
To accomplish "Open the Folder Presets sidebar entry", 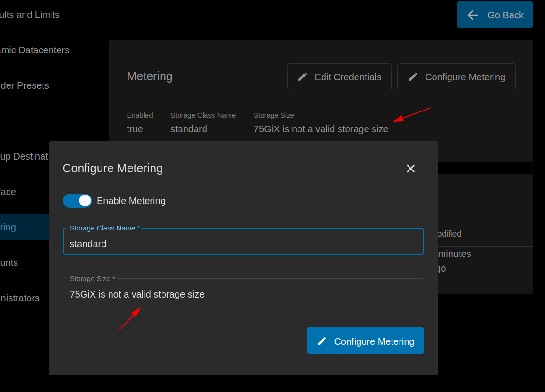I will point(25,85).
